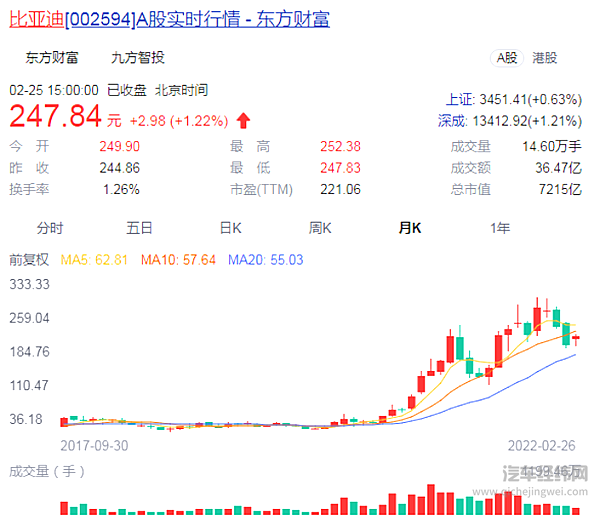Open the 五日 chart tab
600x520 pixels.
coord(139,228)
